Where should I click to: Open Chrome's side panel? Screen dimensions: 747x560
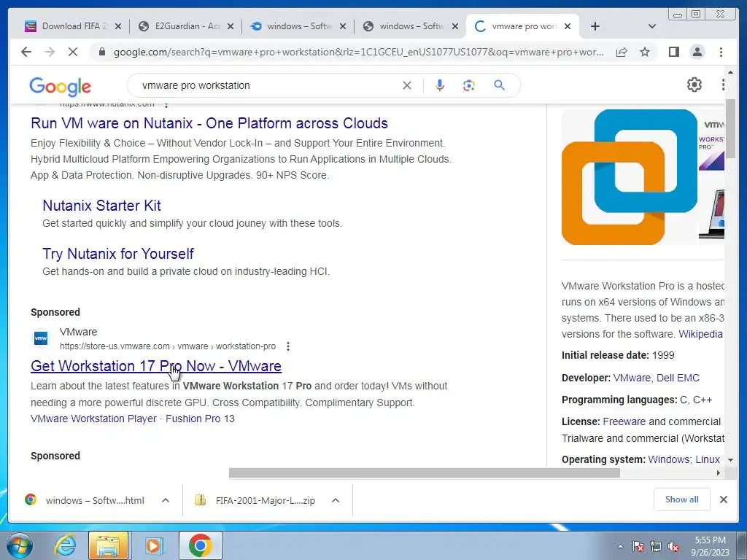pyautogui.click(x=673, y=52)
